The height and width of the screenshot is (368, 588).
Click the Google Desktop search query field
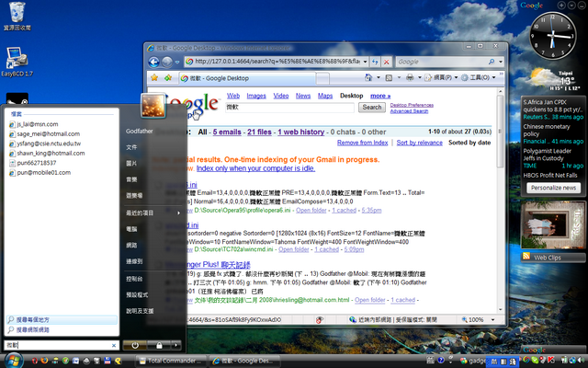click(x=289, y=108)
